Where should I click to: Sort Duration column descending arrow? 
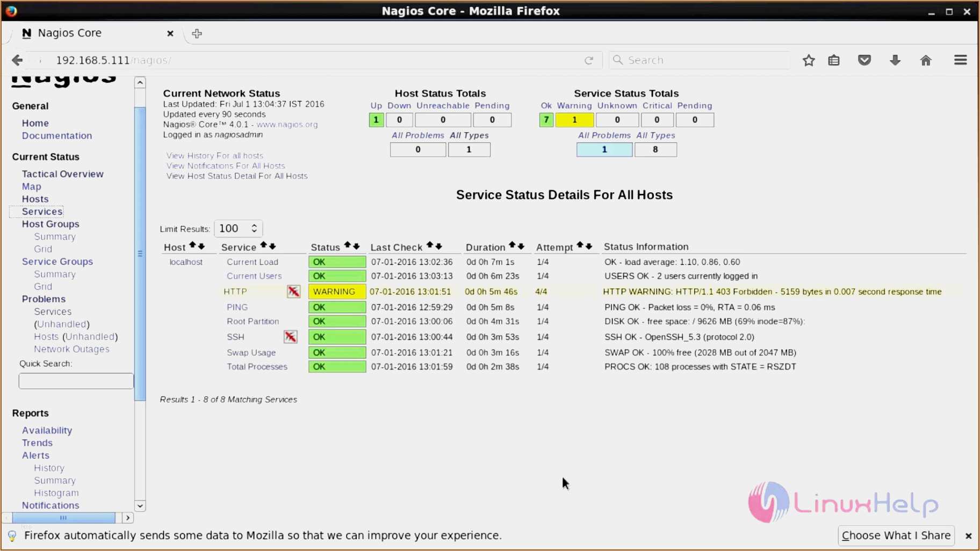coord(521,246)
